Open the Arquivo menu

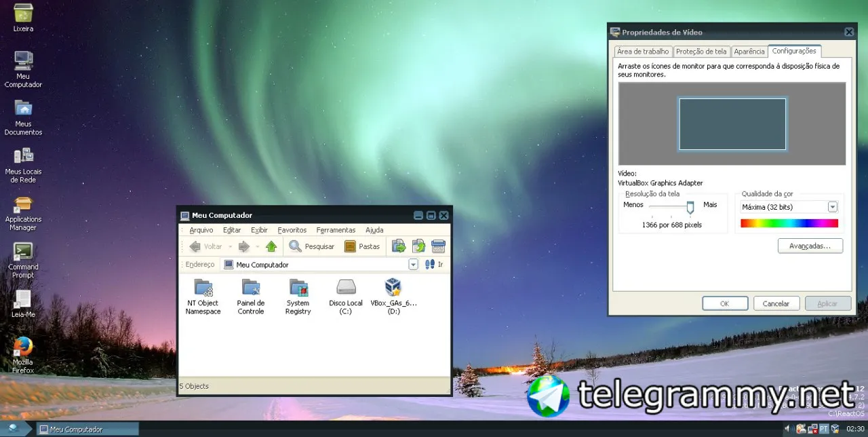point(201,230)
